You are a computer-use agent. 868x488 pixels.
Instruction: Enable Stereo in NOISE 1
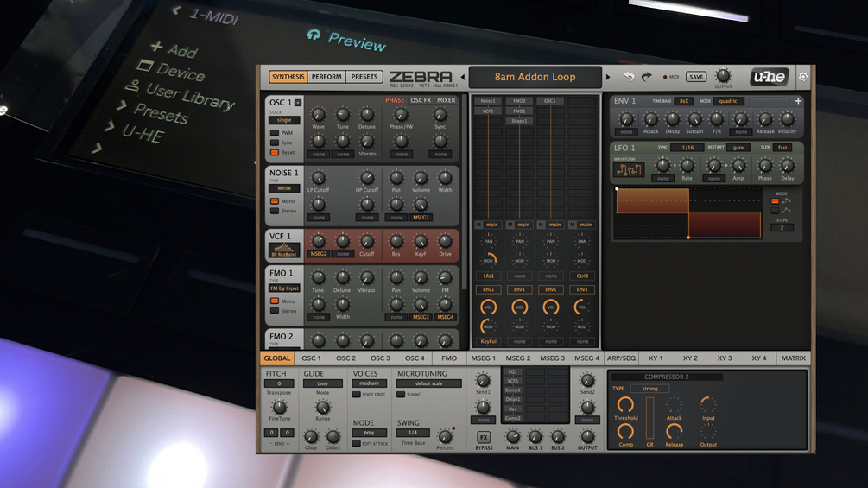click(x=274, y=211)
